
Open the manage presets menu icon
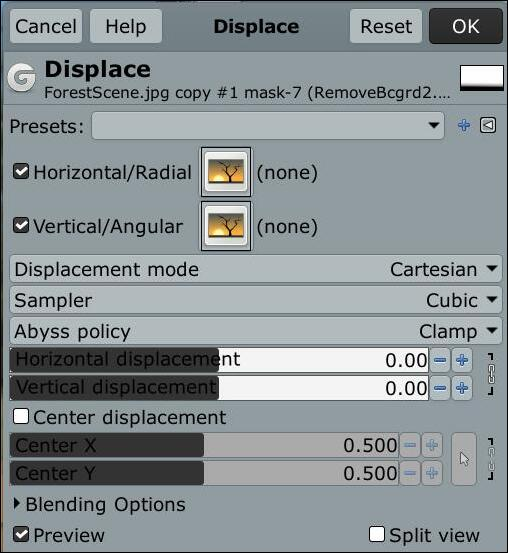(488, 125)
